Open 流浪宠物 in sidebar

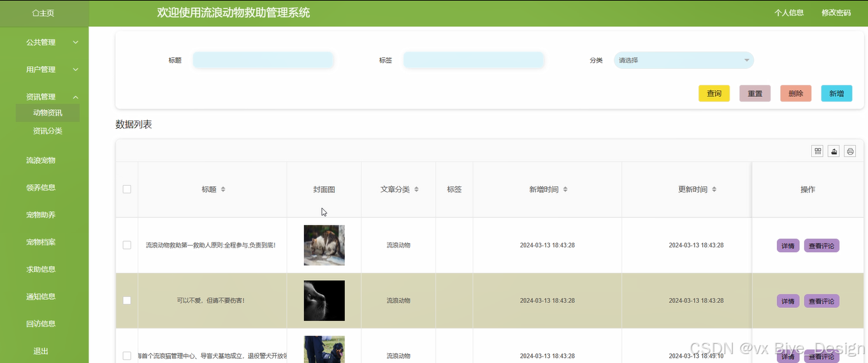41,160
